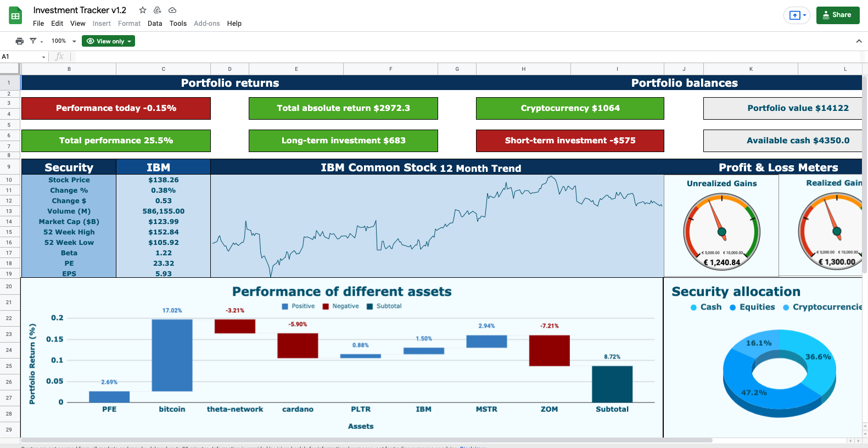
Task: Open the Data menu
Action: coord(155,24)
